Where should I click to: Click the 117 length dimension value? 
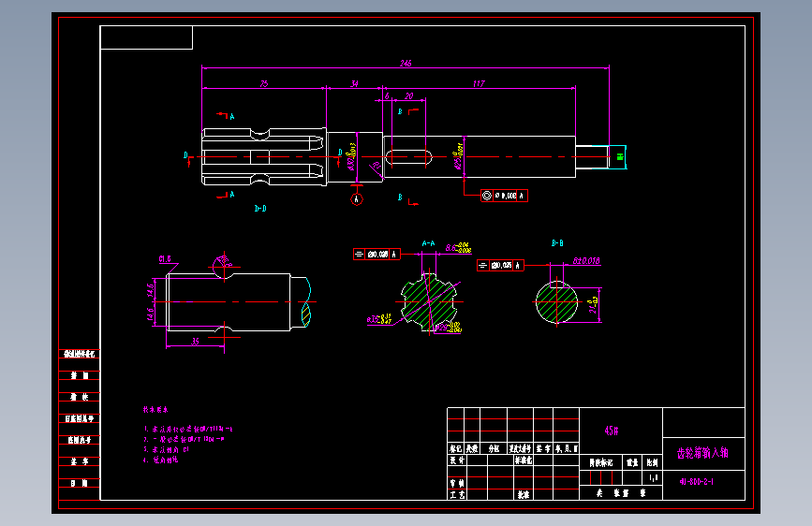(x=479, y=83)
